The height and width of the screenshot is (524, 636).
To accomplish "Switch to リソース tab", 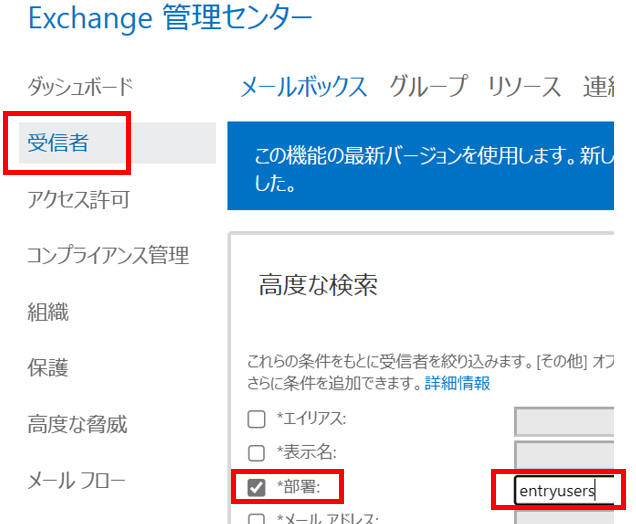I will coord(524,87).
